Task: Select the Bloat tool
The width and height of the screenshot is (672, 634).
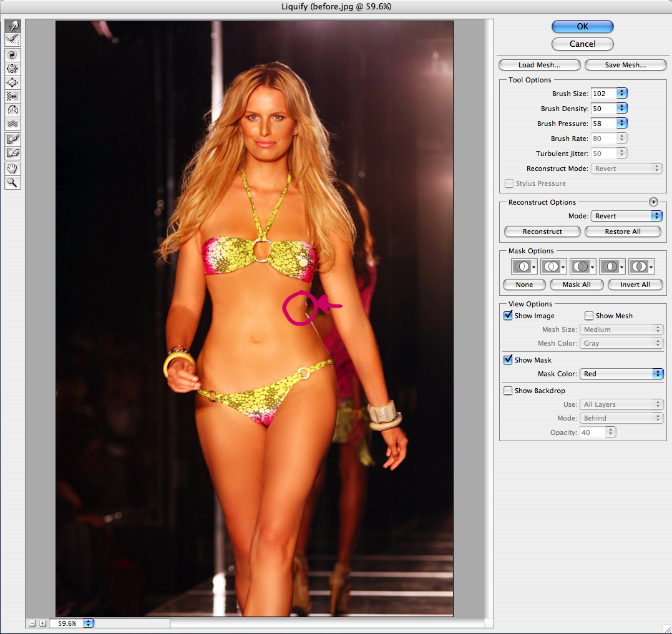Action: coord(13,82)
